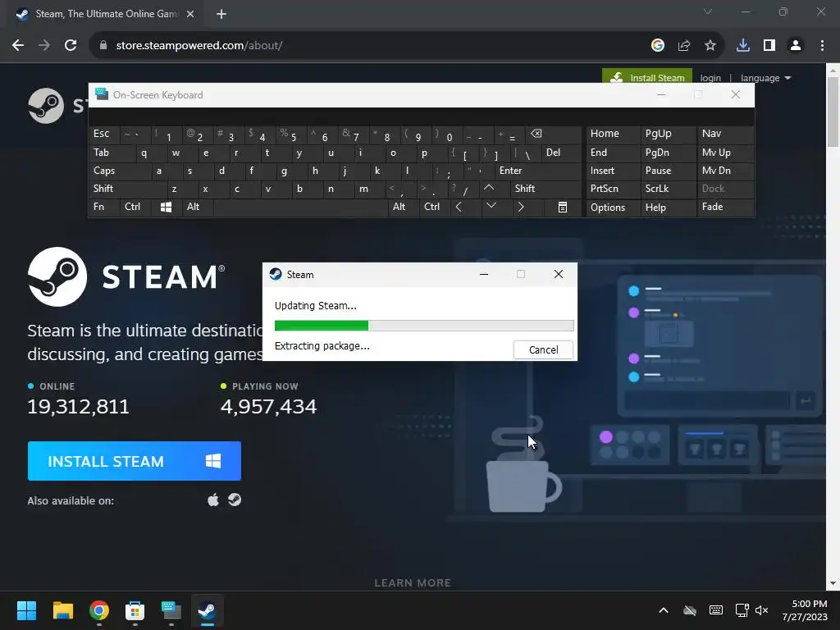Viewport: 840px width, 630px height.
Task: Click Fade key on On-Screen Keyboard
Action: (x=725, y=207)
